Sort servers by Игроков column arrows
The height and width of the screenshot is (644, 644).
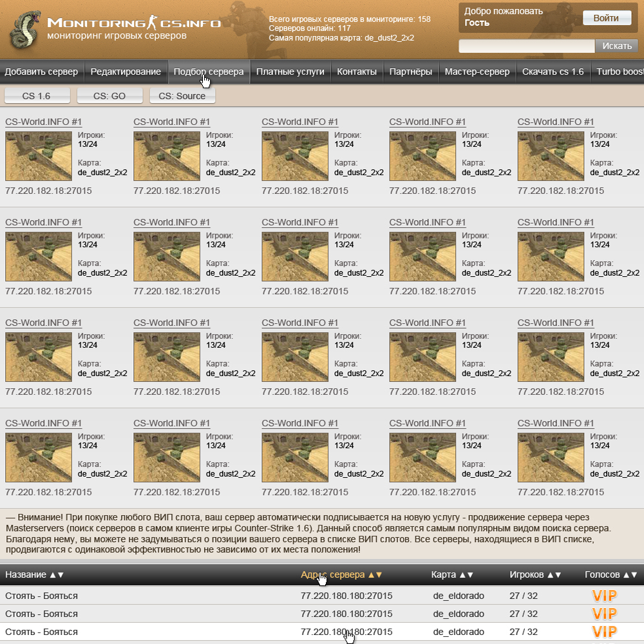point(554,574)
